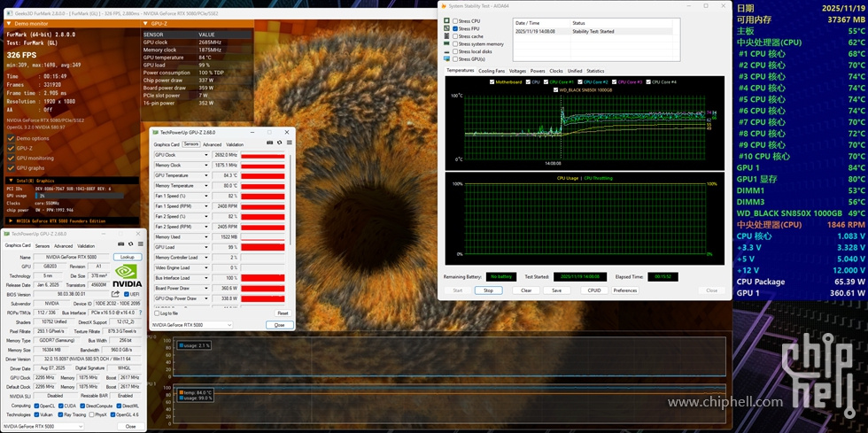Open the hamburger menu in GPU-Z Sensors window
Image resolution: width=868 pixels, height=433 pixels.
tap(289, 143)
